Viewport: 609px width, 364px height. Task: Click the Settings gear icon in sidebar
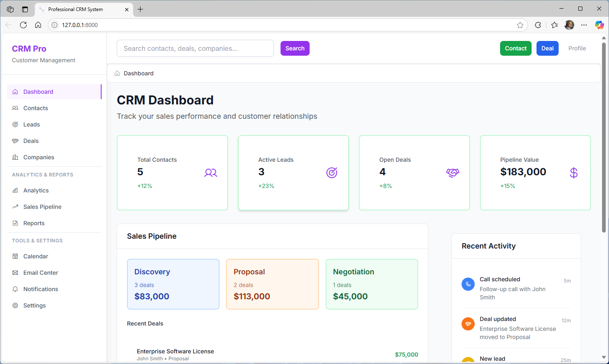(15, 305)
